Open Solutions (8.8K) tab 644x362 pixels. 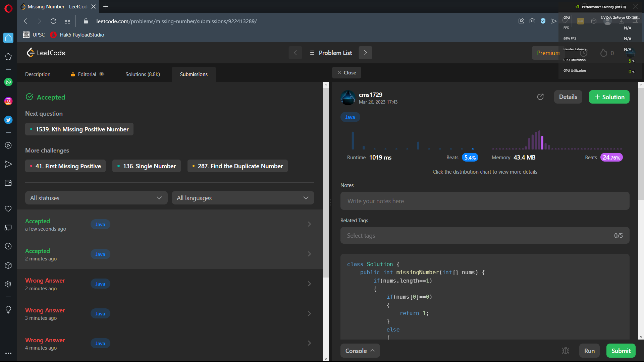(x=143, y=74)
